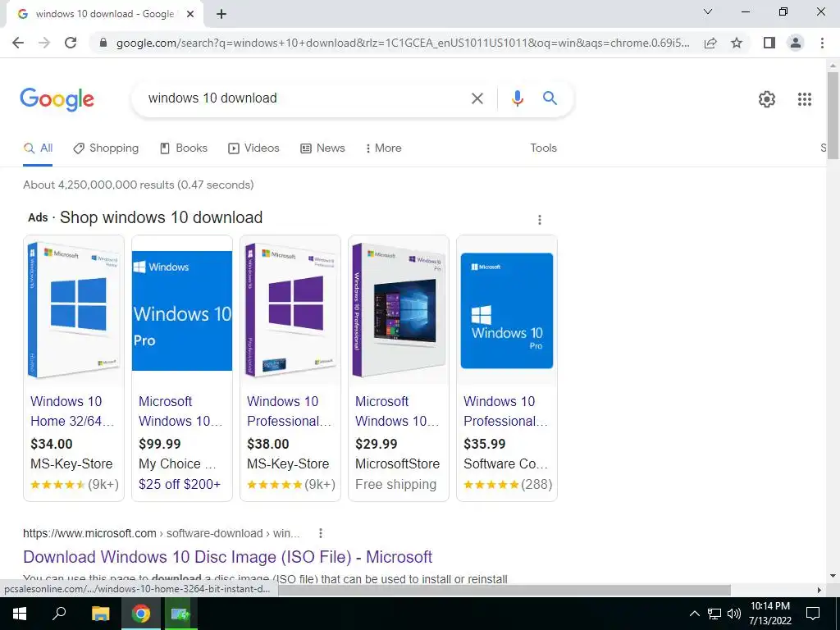The height and width of the screenshot is (630, 840).
Task: Click the MicrosoftStore seller name
Action: coord(398,464)
